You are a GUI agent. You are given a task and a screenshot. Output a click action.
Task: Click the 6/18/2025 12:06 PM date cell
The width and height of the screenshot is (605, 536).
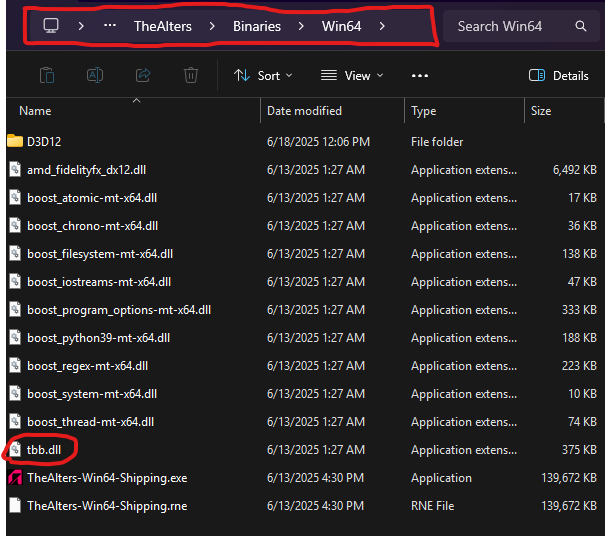coord(318,142)
